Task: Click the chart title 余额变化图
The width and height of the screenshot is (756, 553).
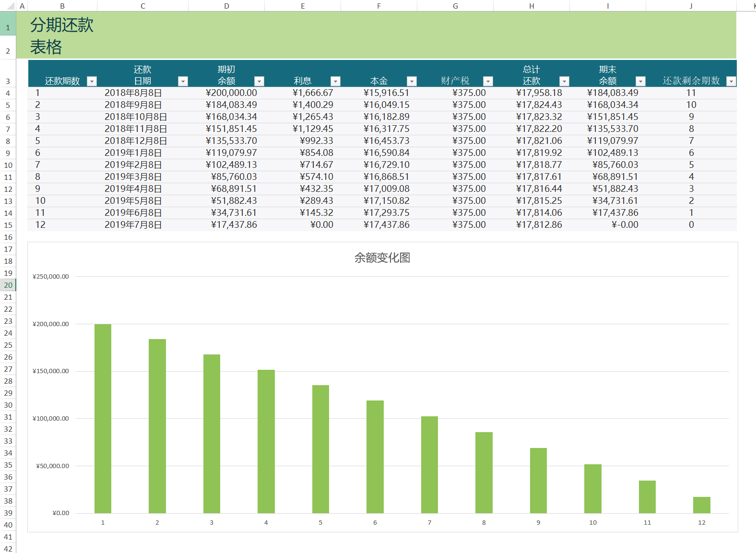Action: pos(382,258)
